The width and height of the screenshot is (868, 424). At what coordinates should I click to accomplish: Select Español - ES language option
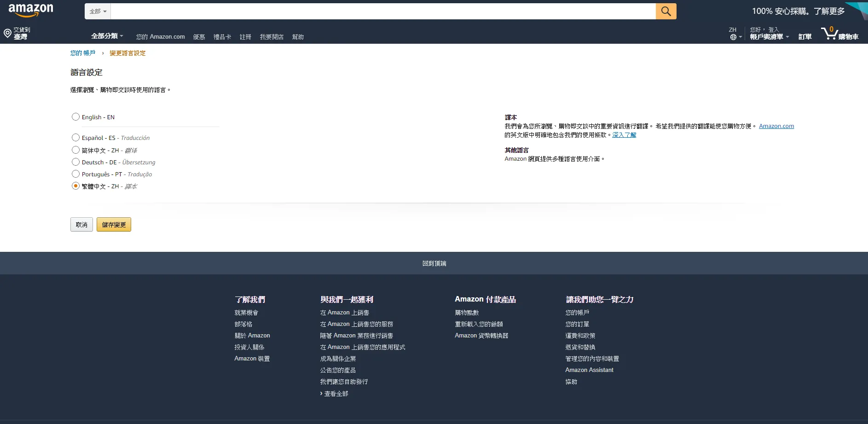pos(76,138)
